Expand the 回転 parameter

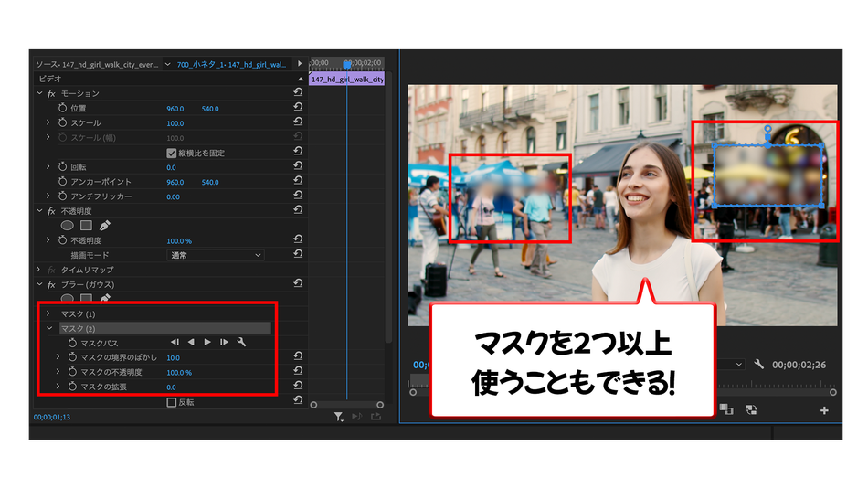coord(48,166)
